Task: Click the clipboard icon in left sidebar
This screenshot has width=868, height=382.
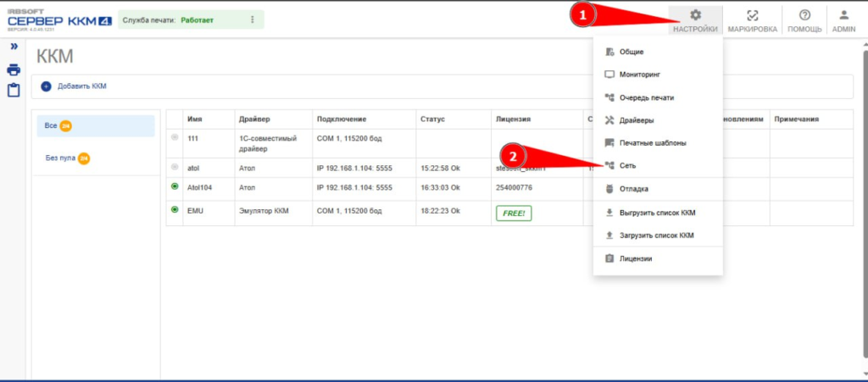Action: [x=14, y=90]
